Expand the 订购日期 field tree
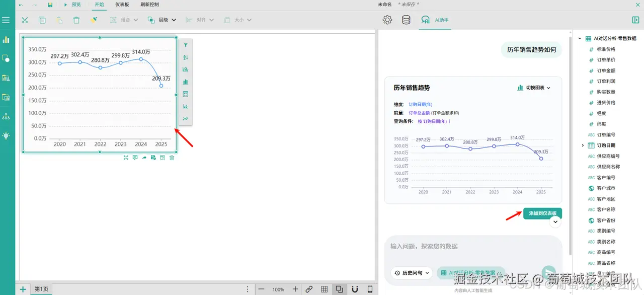 (582, 145)
